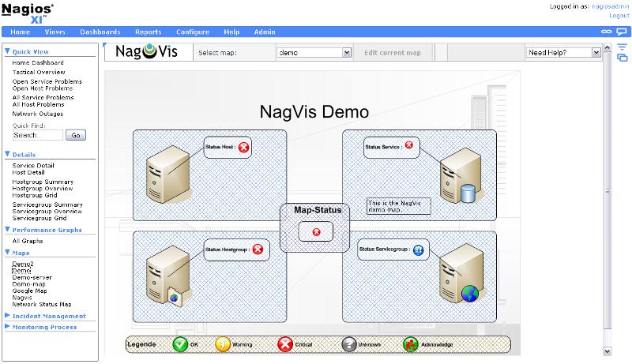
Task: Open the Views menu
Action: tap(55, 32)
